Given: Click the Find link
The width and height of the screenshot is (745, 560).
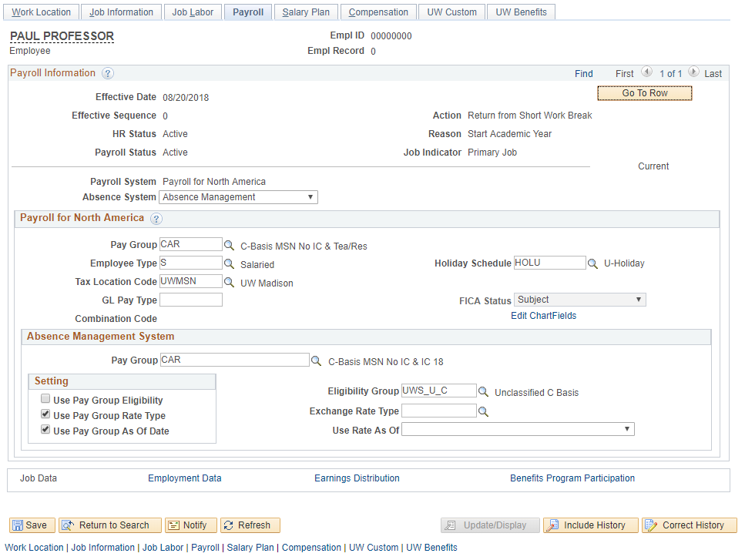Looking at the screenshot, I should 583,74.
